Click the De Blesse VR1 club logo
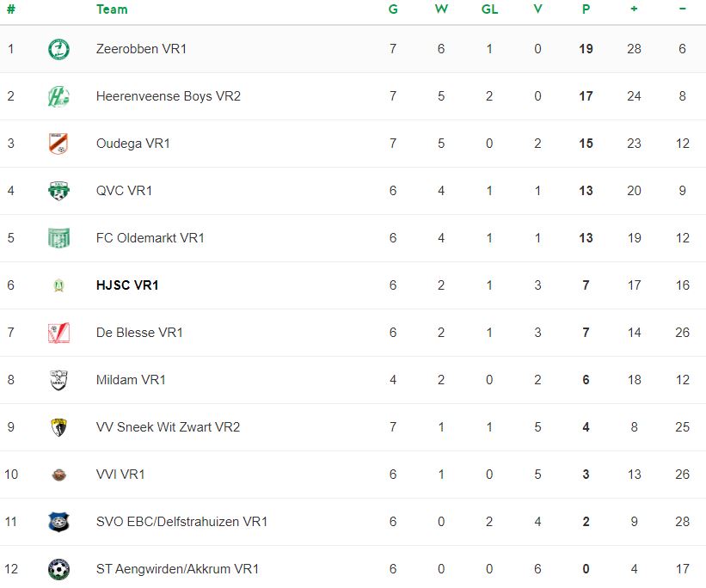 [x=58, y=333]
